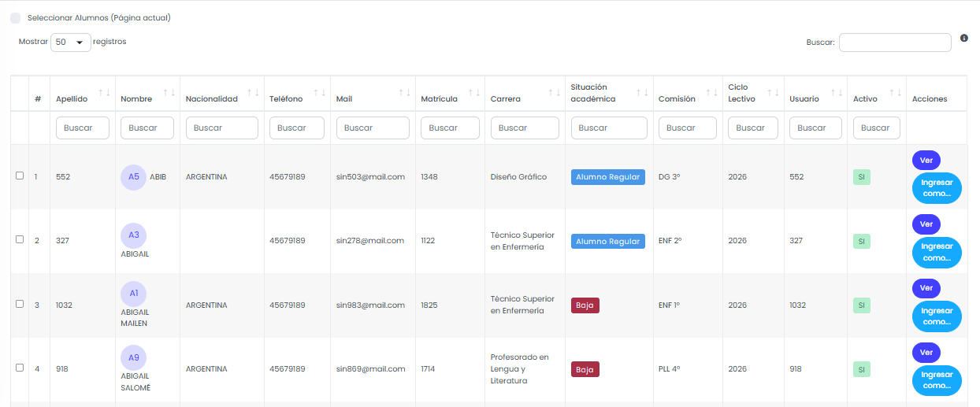The width and height of the screenshot is (980, 407).
Task: Click Ingresar como... for student 918
Action: (x=937, y=380)
